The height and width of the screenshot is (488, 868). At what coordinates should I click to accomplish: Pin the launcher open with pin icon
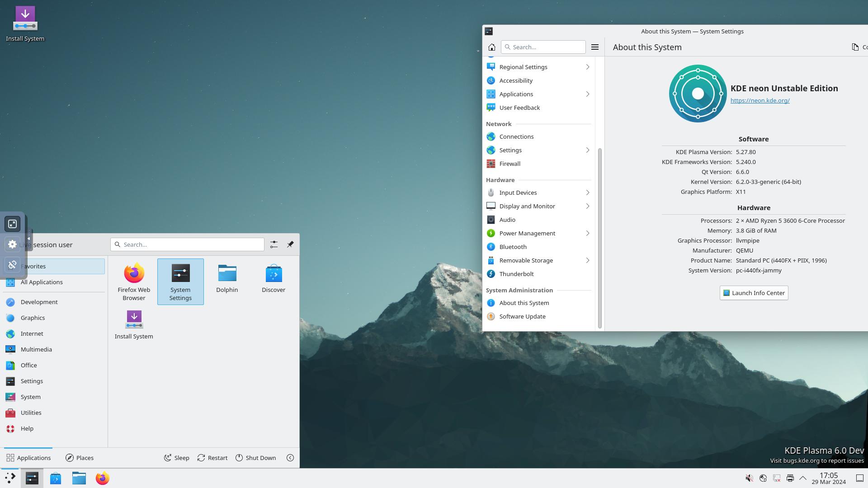tap(290, 244)
